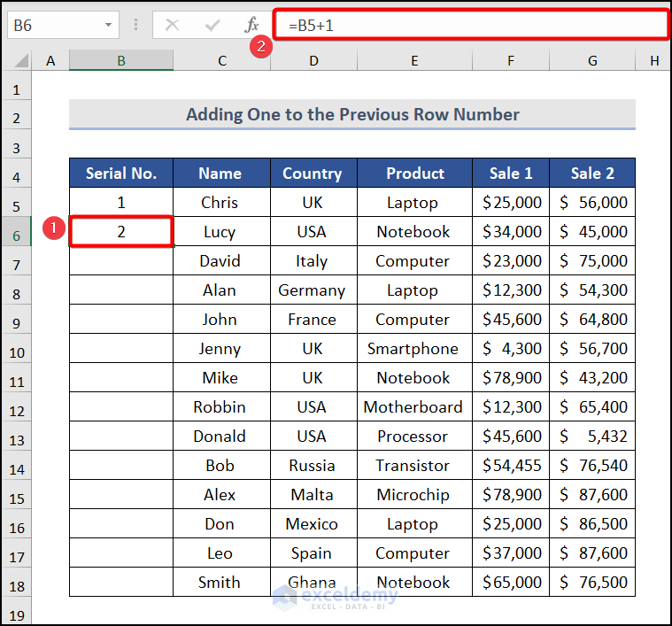Click the Select All corner triangle
The height and width of the screenshot is (626, 672).
(x=16, y=60)
